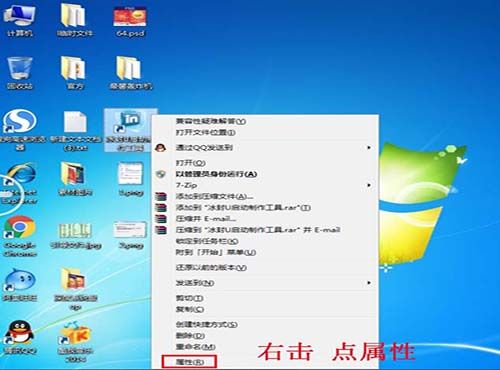Open the 通过QQ发送到 submenu entry
Screen dimensions: 500x370
point(265,147)
